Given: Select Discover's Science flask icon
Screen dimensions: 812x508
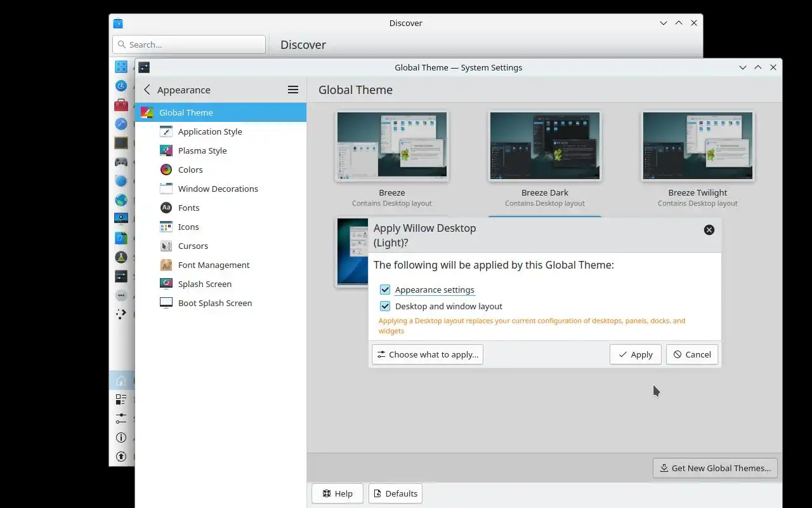Looking at the screenshot, I should pos(121,257).
